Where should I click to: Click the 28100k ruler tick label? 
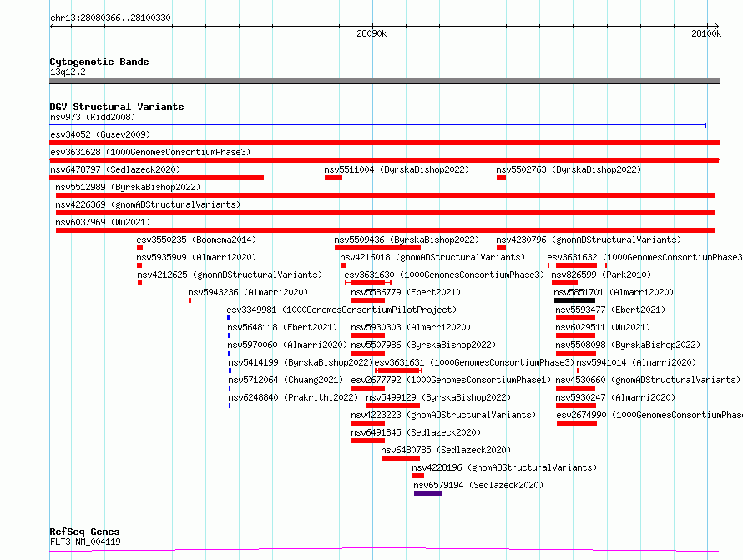(706, 33)
